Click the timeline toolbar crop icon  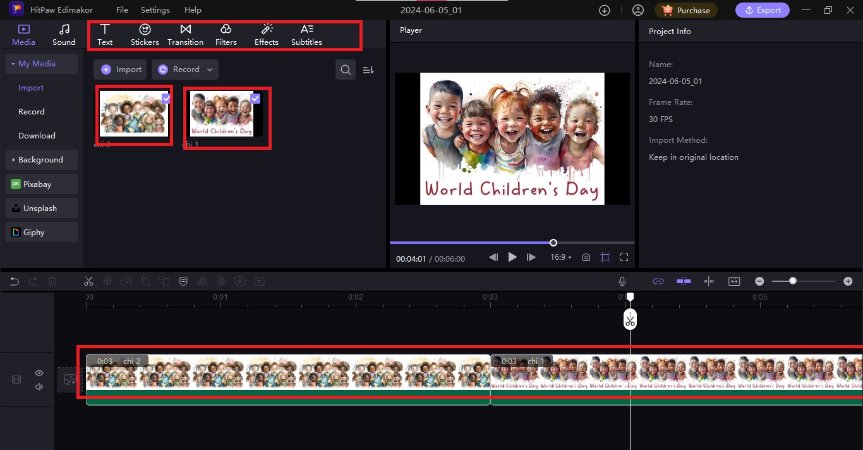(x=145, y=282)
